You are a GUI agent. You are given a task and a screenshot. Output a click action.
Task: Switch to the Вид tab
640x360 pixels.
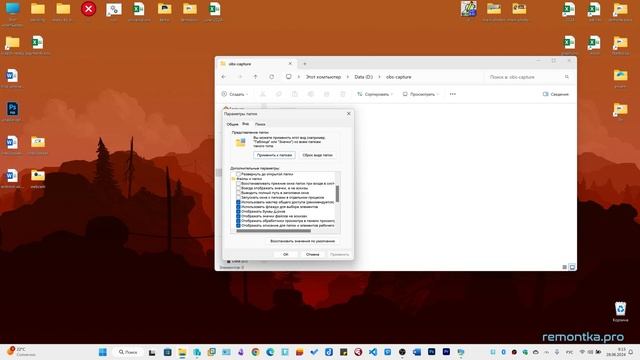pyautogui.click(x=245, y=124)
